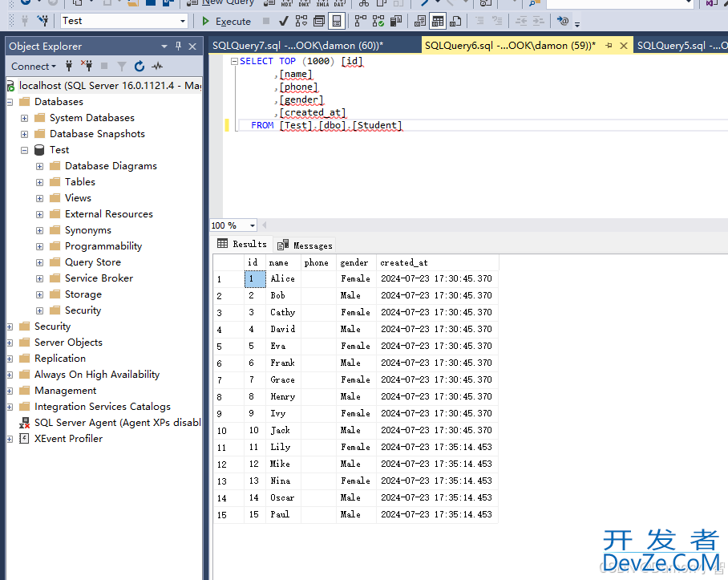
Task: Pin the SQLQuery6.sql tab
Action: pos(609,46)
